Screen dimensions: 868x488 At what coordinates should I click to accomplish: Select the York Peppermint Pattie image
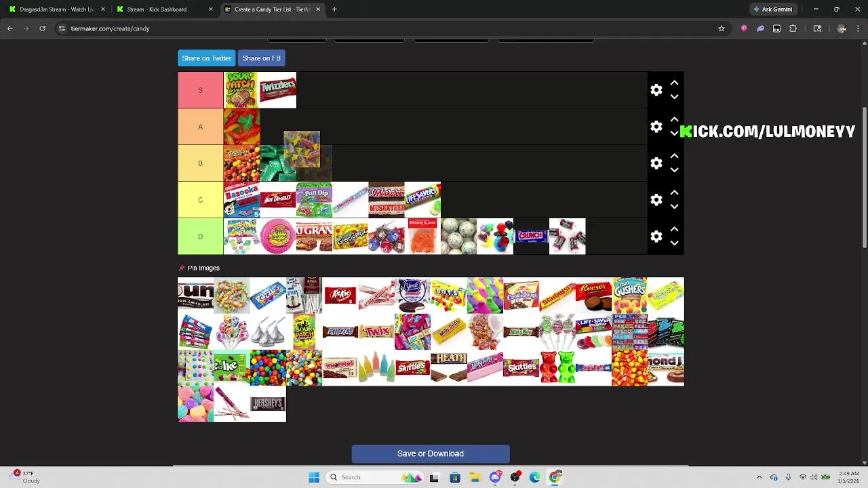pos(412,295)
